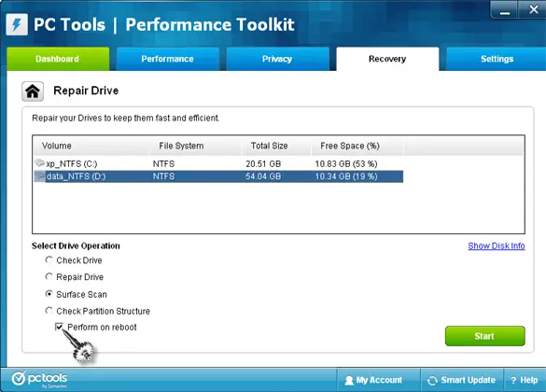Open the Performance tab
546x392 pixels.
pos(167,59)
